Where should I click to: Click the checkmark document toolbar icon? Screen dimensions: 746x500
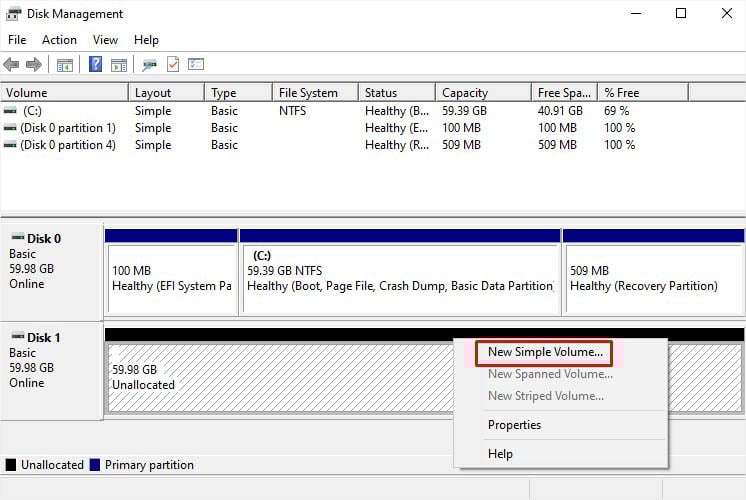click(173, 64)
